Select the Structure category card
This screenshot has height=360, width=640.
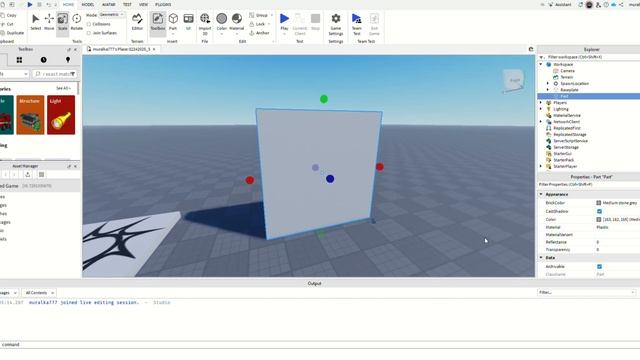coord(30,115)
